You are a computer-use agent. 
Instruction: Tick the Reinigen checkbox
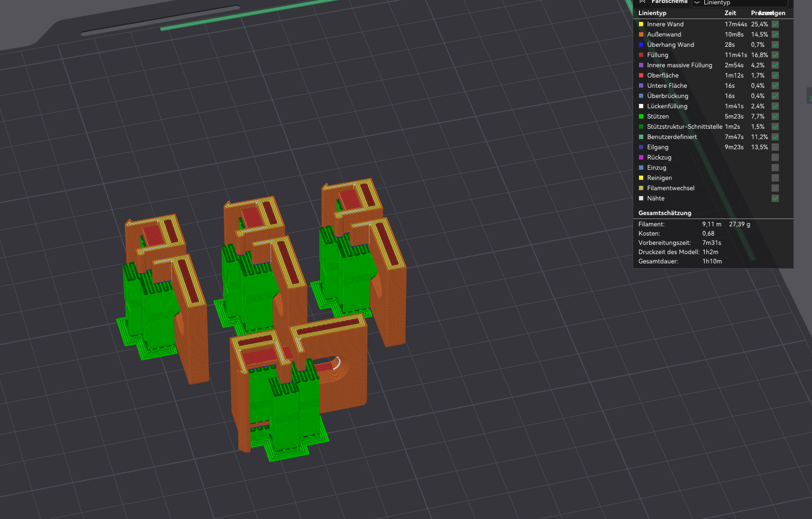pyautogui.click(x=775, y=178)
